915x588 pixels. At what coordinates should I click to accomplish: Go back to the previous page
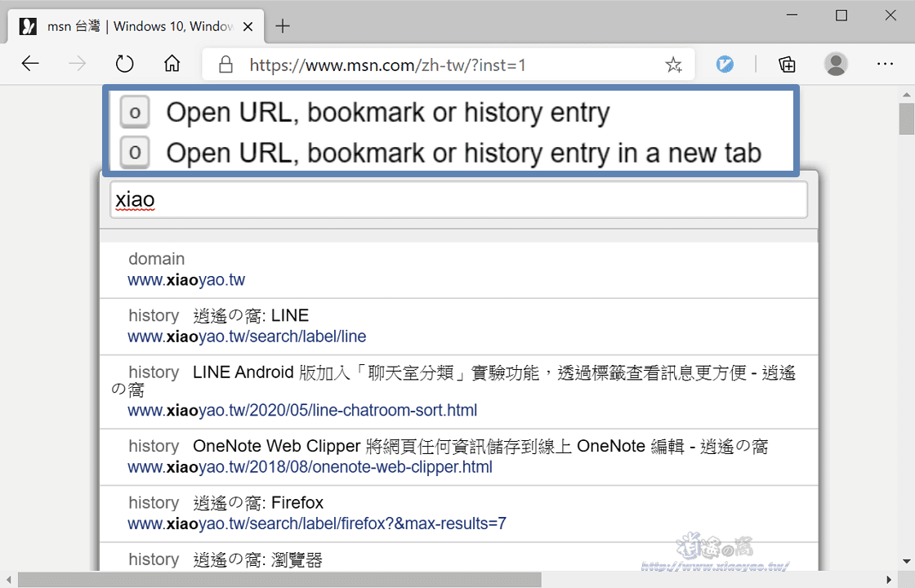pos(29,64)
